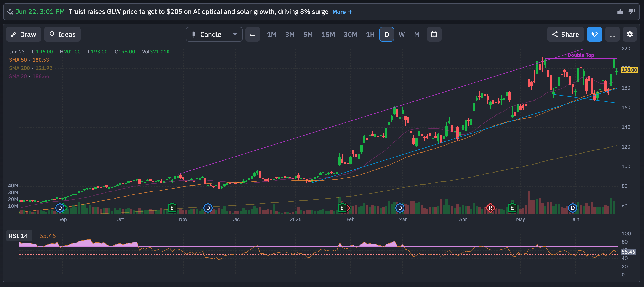This screenshot has height=287, width=644.
Task: Open chart settings gear
Action: [630, 34]
